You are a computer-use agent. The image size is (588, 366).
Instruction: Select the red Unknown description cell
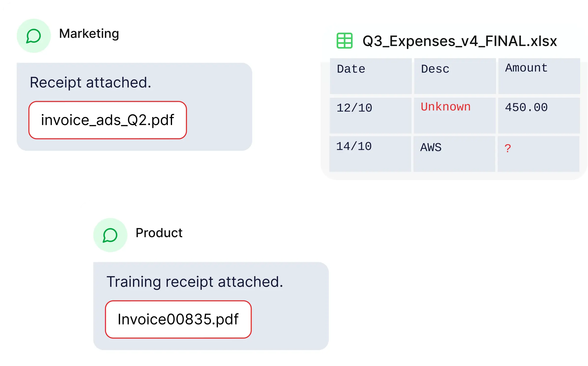pyautogui.click(x=454, y=115)
